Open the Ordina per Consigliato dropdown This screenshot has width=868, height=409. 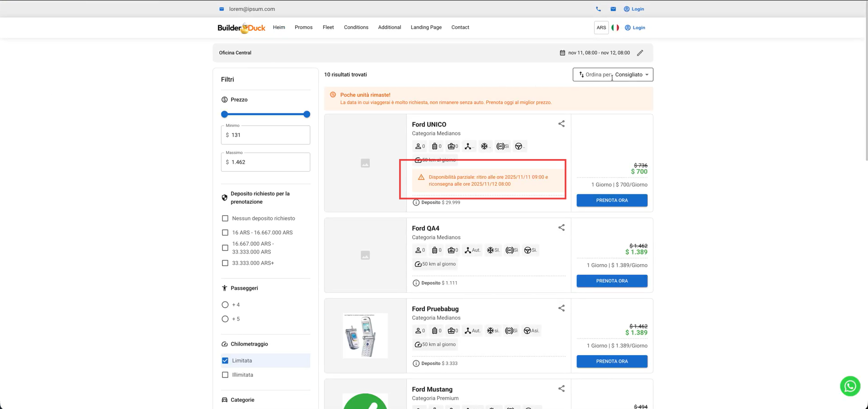tap(613, 75)
